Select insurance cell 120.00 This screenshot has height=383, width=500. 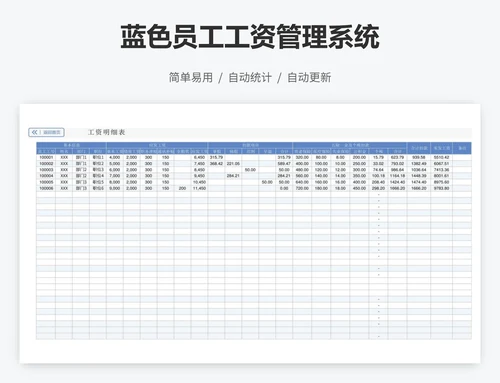point(321,170)
